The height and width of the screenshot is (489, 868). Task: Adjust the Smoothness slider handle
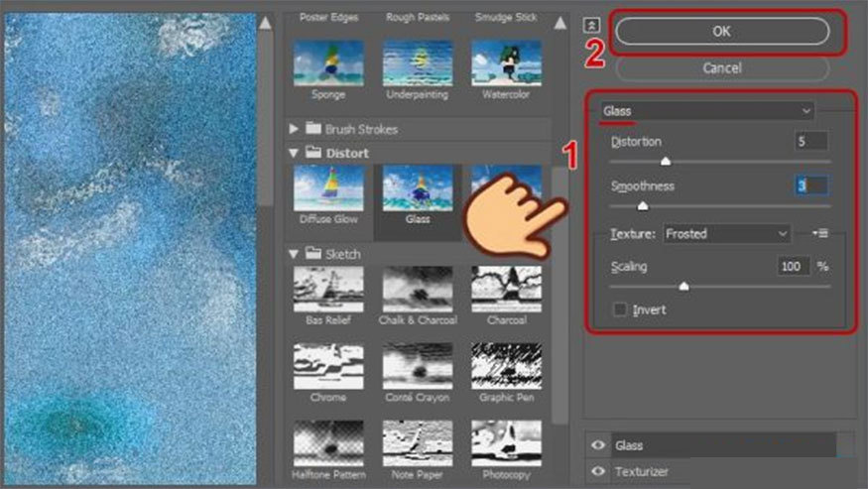[x=643, y=206]
